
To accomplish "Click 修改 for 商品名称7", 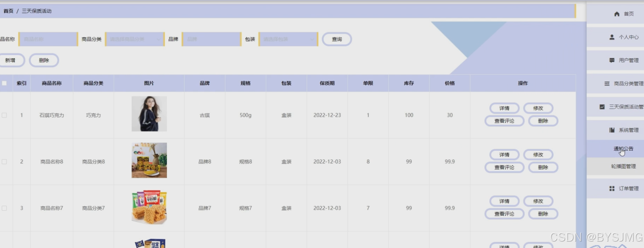I will click(538, 201).
